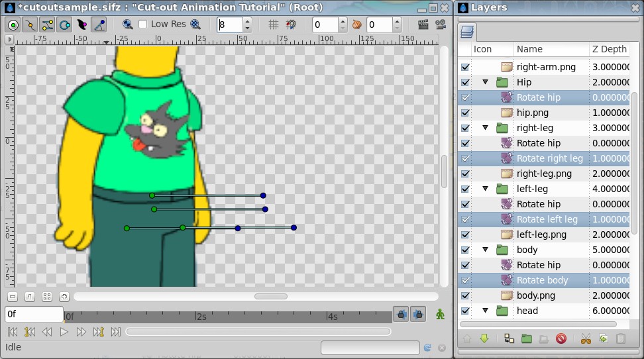Screen dimensions: 644x359
Task: Uncheck the left-leg.png layer checkbox
Action: [465, 234]
